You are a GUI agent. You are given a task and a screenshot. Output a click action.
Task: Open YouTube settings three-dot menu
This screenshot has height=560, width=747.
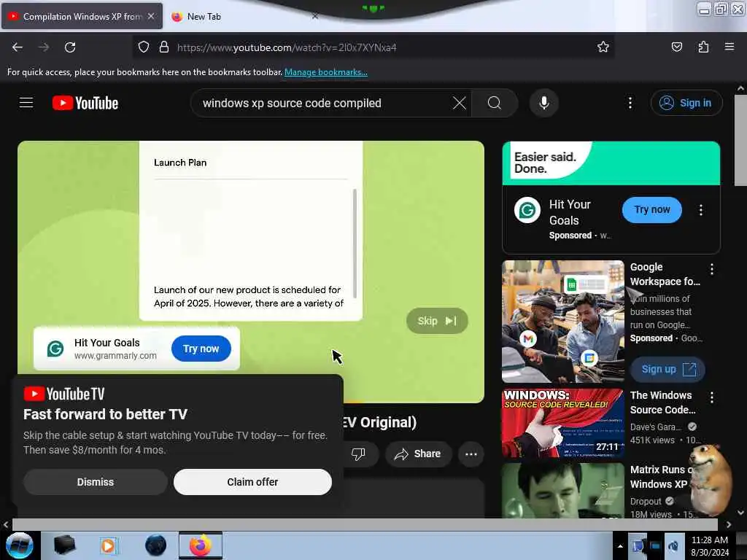point(630,103)
